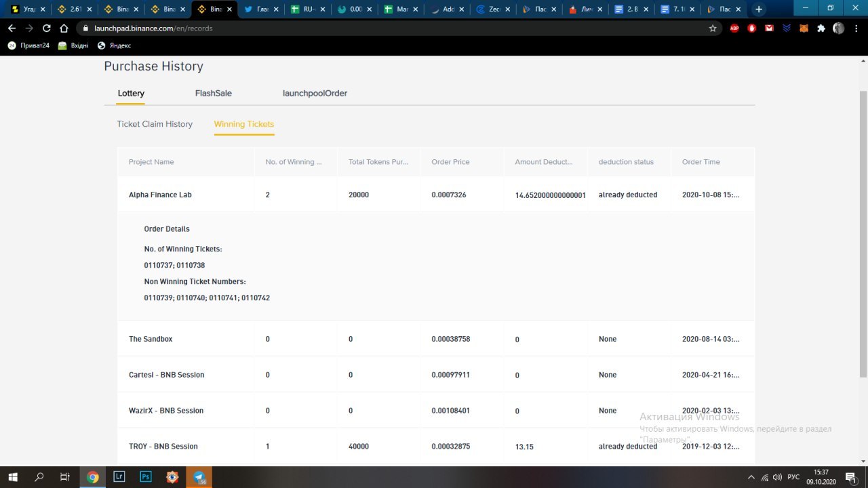The height and width of the screenshot is (488, 868).
Task: Collapse the Alpha Finance Lab row
Action: tap(435, 195)
